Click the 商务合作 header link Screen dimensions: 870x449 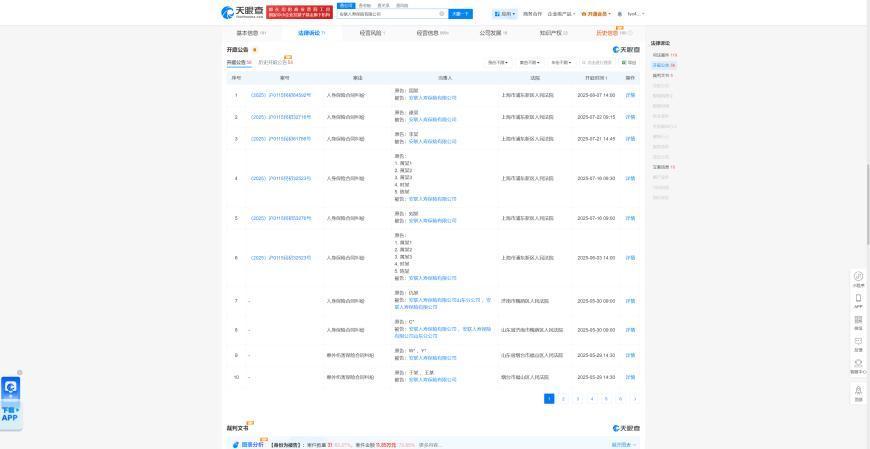[x=532, y=14]
